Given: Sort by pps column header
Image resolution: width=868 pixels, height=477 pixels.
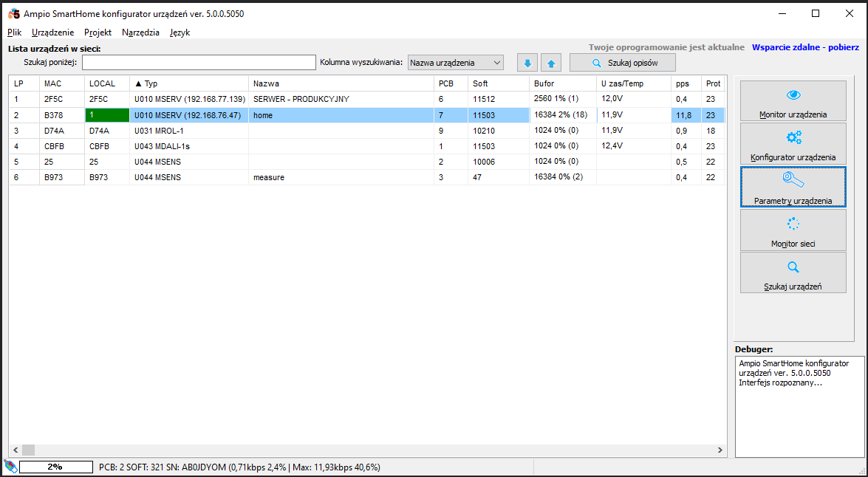Looking at the screenshot, I should pos(686,83).
